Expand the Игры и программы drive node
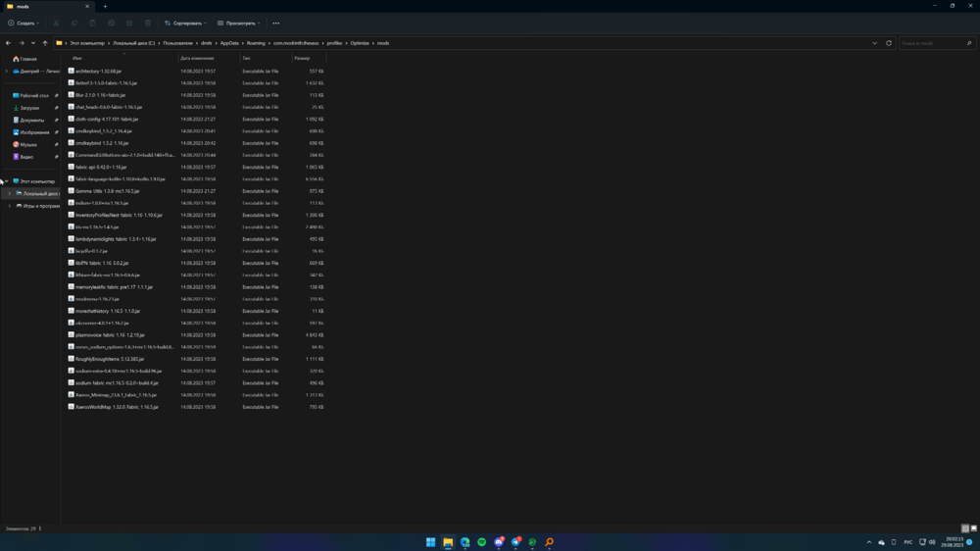This screenshot has height=551, width=980. point(10,206)
